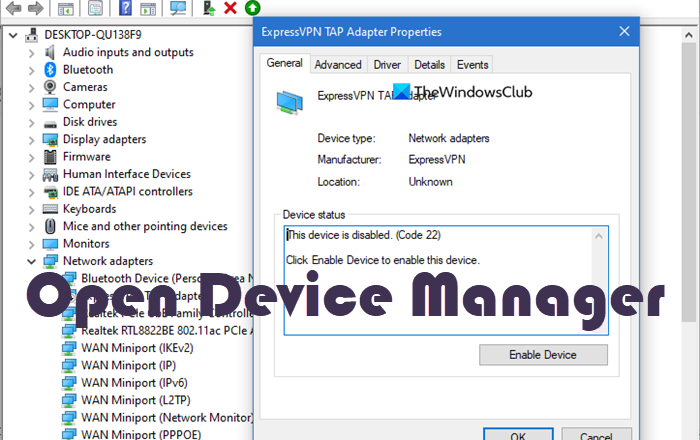Select the Human Interface Devices icon

pyautogui.click(x=50, y=174)
